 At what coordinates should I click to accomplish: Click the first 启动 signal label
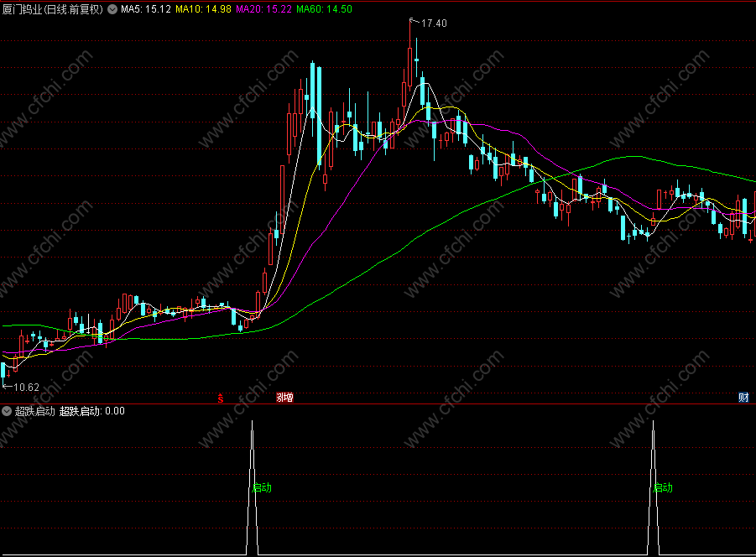coord(263,487)
